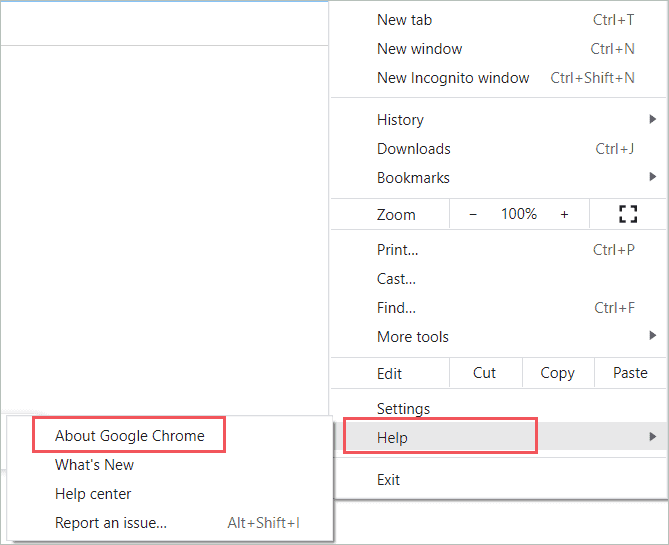The image size is (669, 545).
Task: Expand the Help submenu arrow
Action: pos(652,437)
